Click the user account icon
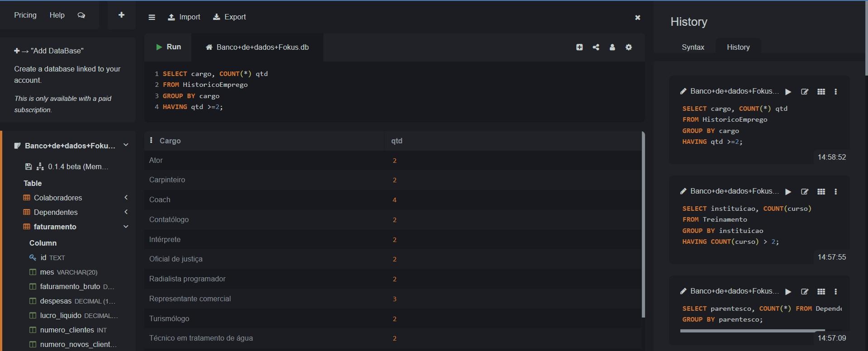Image resolution: width=868 pixels, height=351 pixels. coord(612,47)
